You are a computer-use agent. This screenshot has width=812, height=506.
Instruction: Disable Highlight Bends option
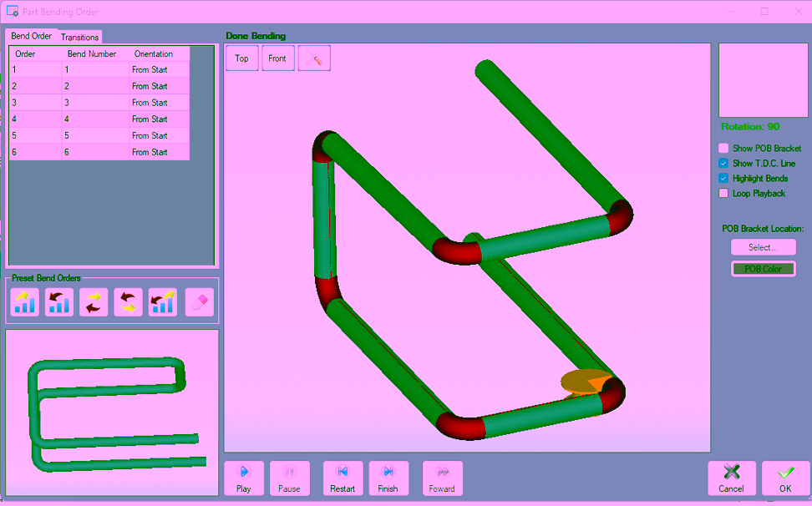tap(723, 179)
